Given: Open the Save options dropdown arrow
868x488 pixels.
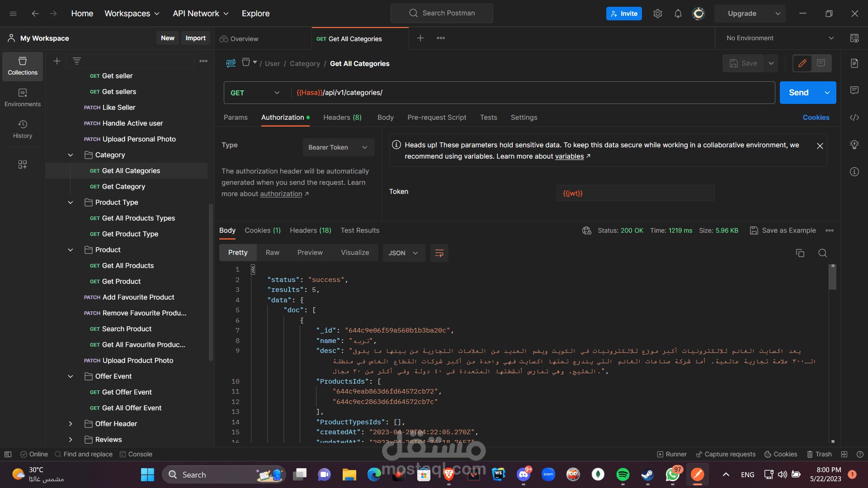Looking at the screenshot, I should point(771,63).
